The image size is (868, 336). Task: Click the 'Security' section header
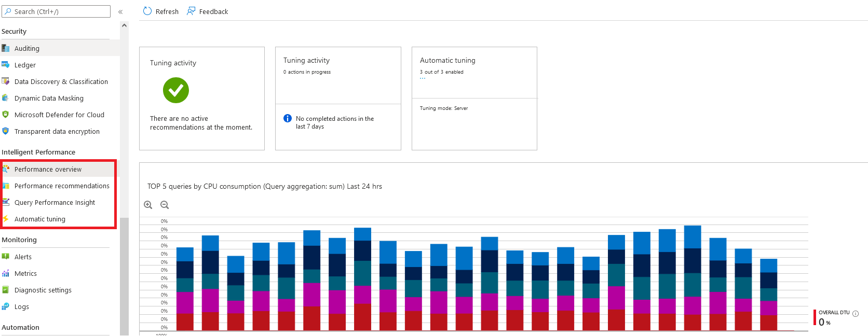pyautogui.click(x=14, y=31)
